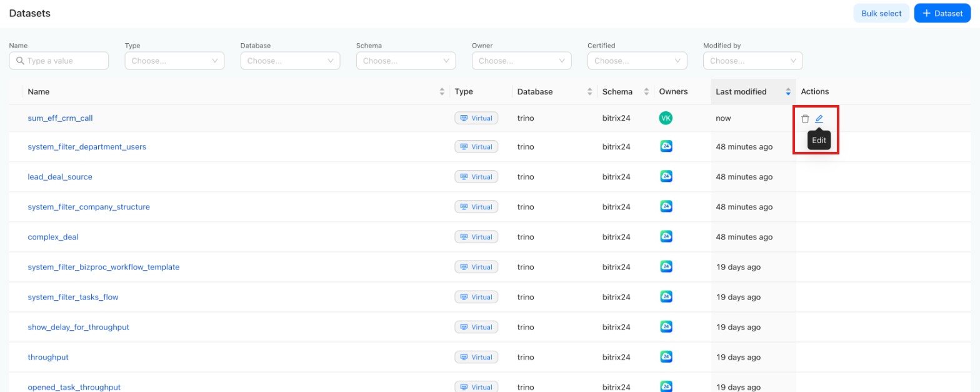Sort by Database column sort arrows

(x=589, y=92)
